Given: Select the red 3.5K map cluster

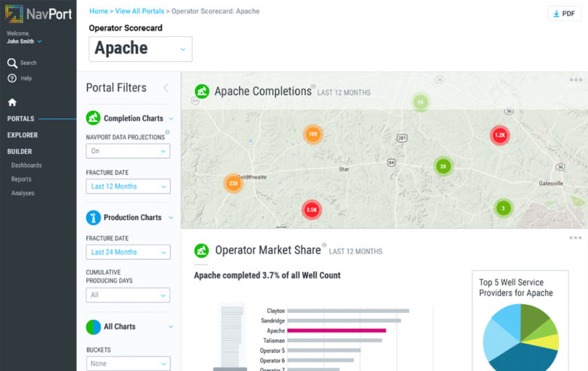Looking at the screenshot, I should 311,210.
